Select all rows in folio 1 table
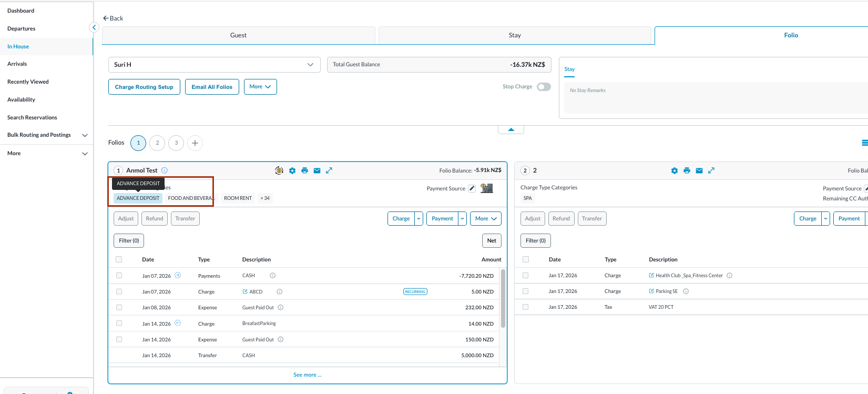Image resolution: width=868 pixels, height=394 pixels. 119,259
